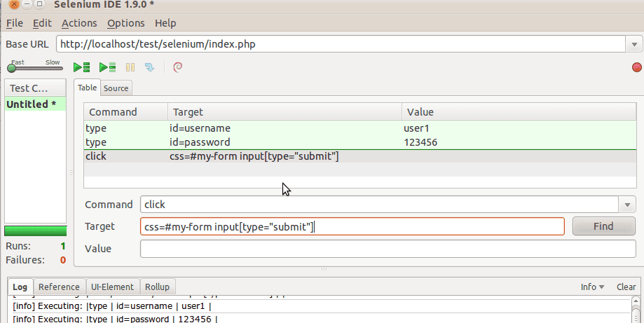Select the Untitled test case

(35, 104)
